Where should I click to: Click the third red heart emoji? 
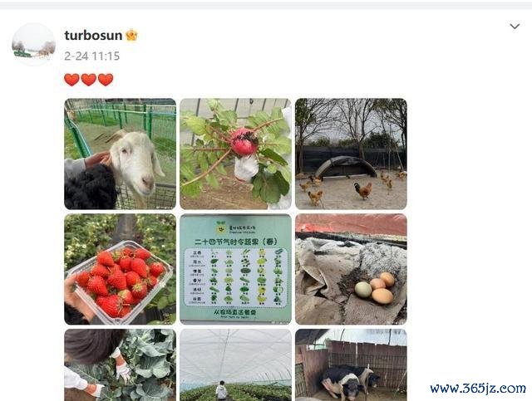coord(106,80)
